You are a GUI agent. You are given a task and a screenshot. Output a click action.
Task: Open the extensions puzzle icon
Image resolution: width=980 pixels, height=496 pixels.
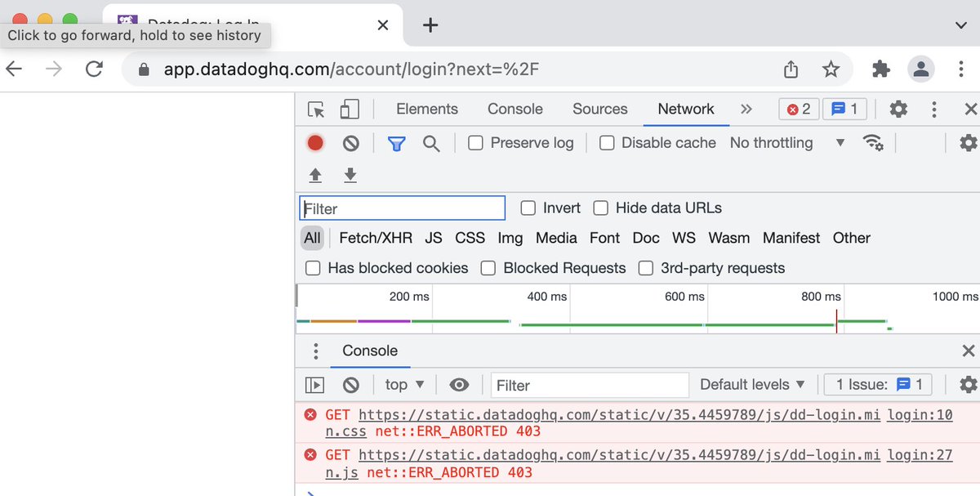point(881,69)
